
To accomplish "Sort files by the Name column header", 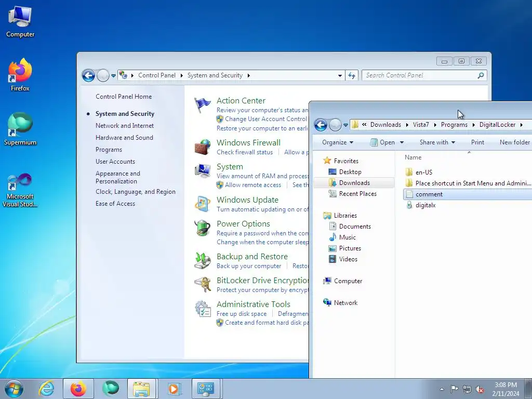I will (x=413, y=157).
